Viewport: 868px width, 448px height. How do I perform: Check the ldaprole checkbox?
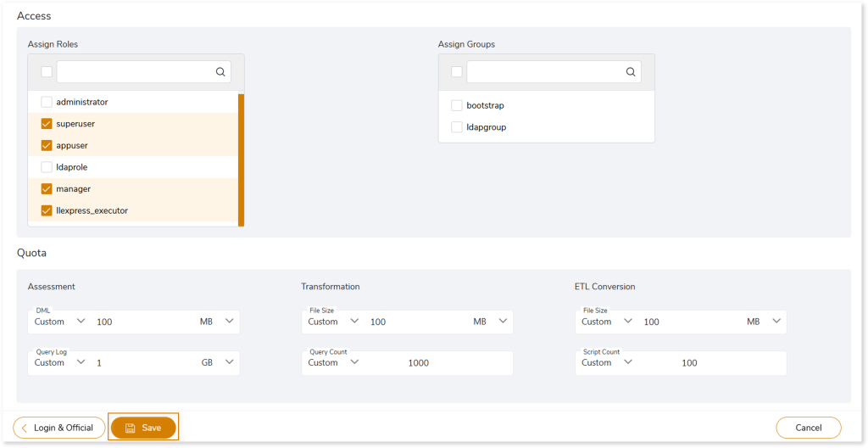coord(47,167)
